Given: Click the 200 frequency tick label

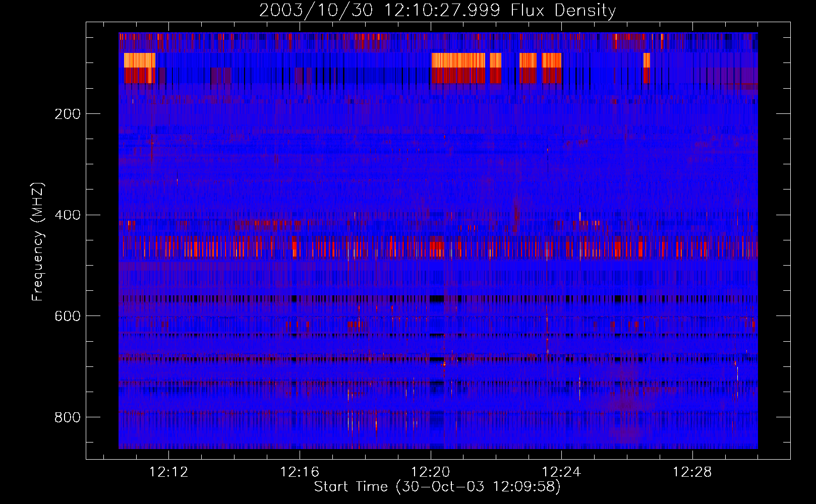Looking at the screenshot, I should [68, 114].
